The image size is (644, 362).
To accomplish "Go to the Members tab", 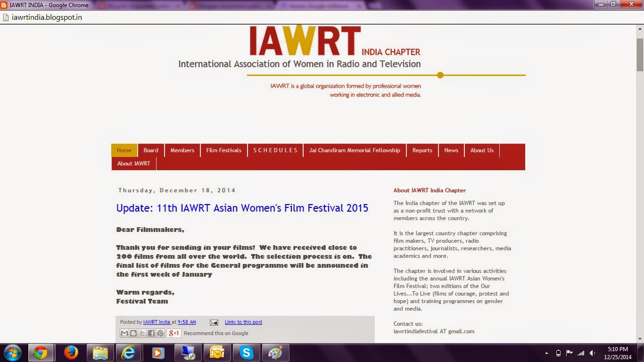I will (x=182, y=150).
